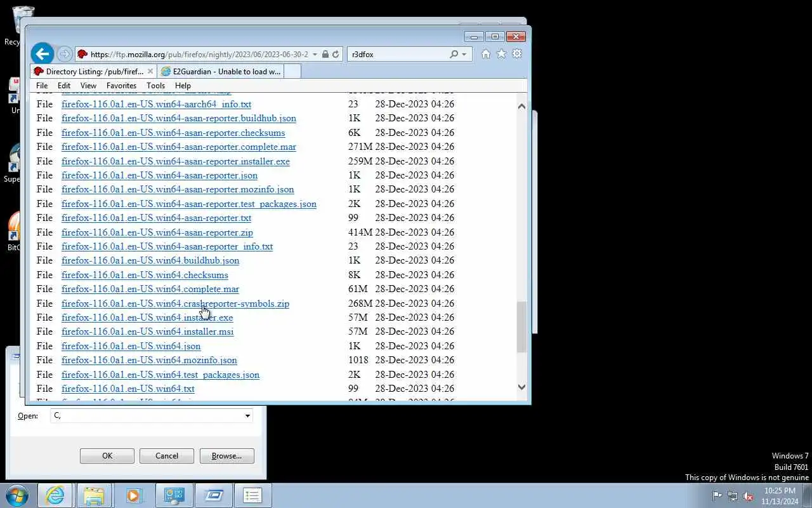The height and width of the screenshot is (508, 812).
Task: Open the File menu
Action: point(42,86)
